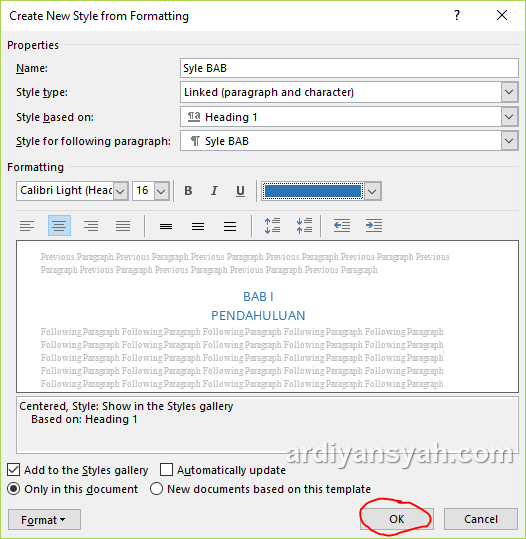526x539 pixels.
Task: Select center alignment icon
Action: pyautogui.click(x=59, y=226)
